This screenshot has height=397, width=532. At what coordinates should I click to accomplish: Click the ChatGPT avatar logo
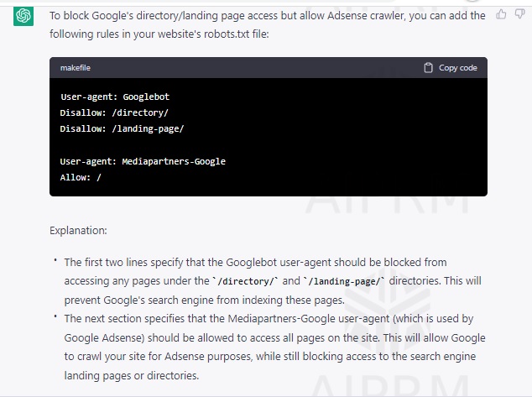[23, 16]
